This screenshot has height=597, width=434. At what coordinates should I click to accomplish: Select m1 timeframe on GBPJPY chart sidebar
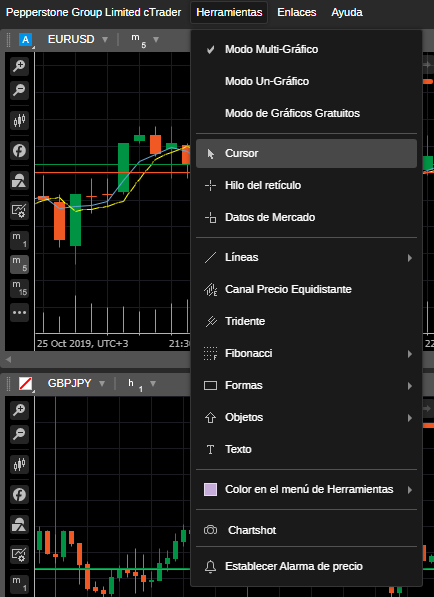point(19,584)
